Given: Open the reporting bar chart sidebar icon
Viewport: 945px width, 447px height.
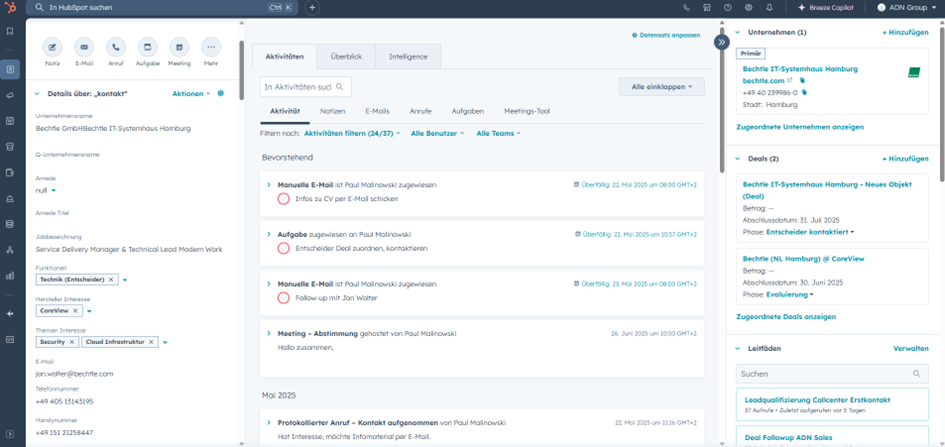Looking at the screenshot, I should click(x=10, y=275).
